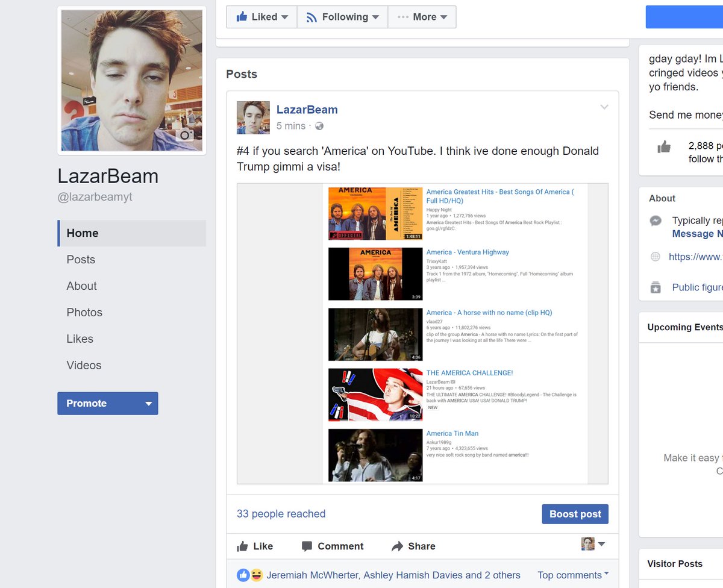Click the Upcoming Events heading
This screenshot has height=588, width=723.
click(685, 327)
